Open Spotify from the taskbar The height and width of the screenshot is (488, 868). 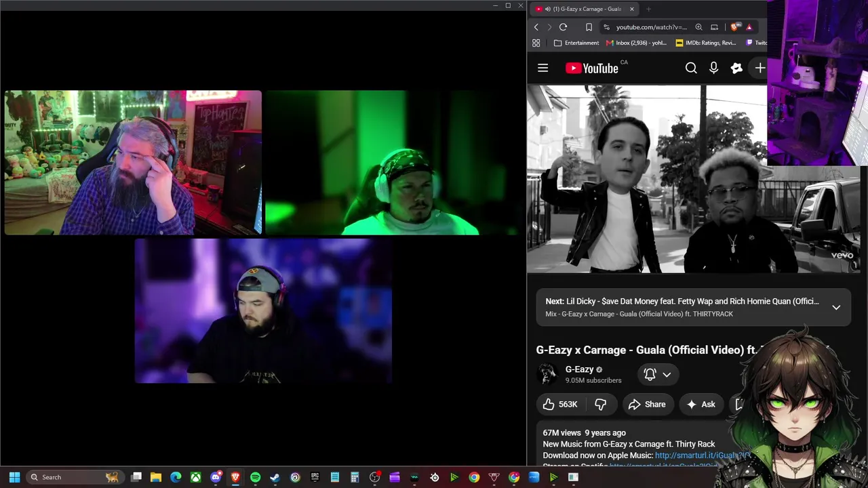coord(255,477)
